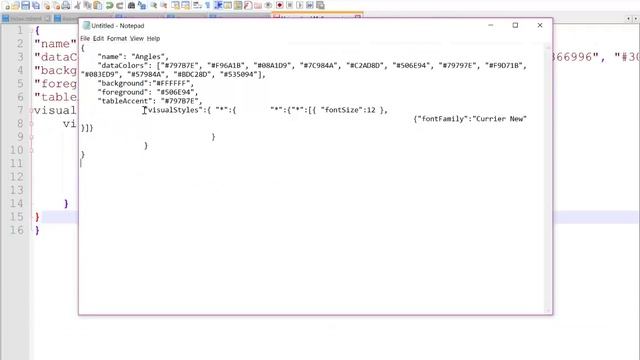Screen dimensions: 640x360
Task: Open the View menu in Notepad
Action: click(137, 38)
